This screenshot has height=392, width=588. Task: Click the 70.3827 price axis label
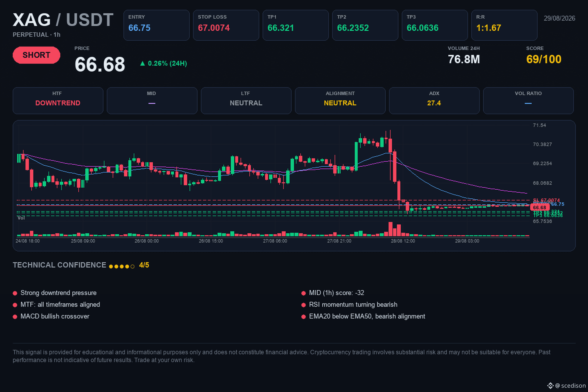pos(542,144)
